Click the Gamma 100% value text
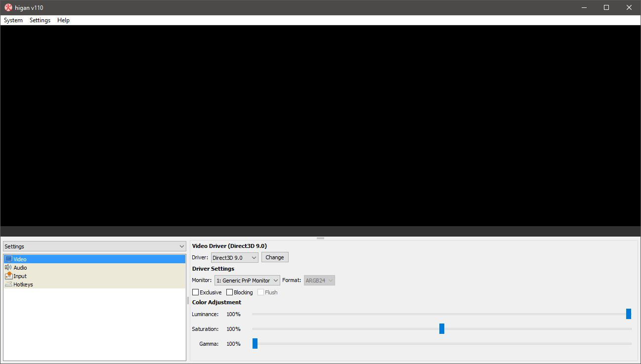 pyautogui.click(x=233, y=344)
